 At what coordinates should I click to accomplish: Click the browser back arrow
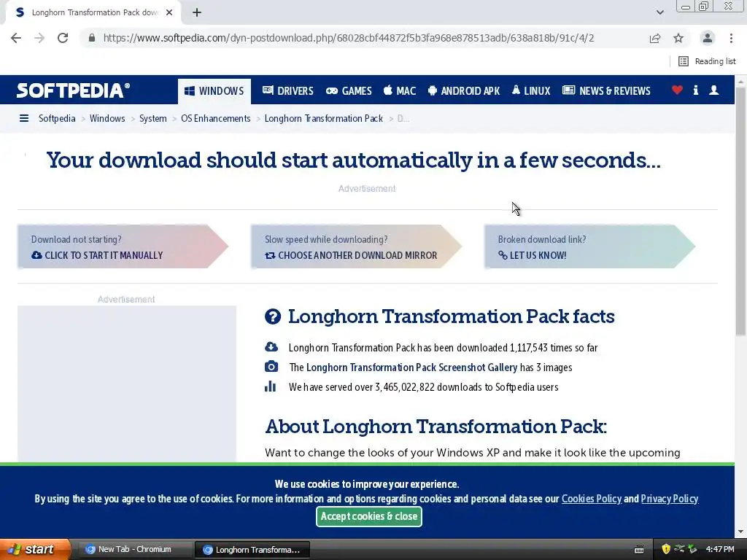pyautogui.click(x=16, y=38)
